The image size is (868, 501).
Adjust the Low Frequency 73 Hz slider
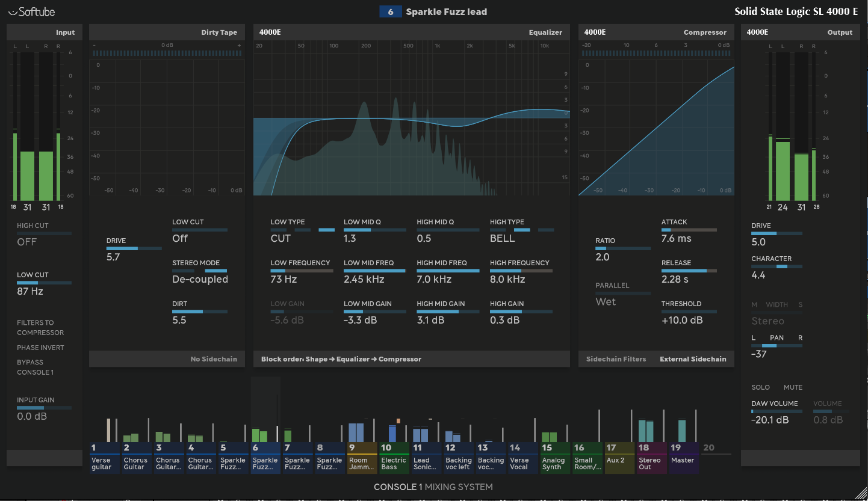302,271
